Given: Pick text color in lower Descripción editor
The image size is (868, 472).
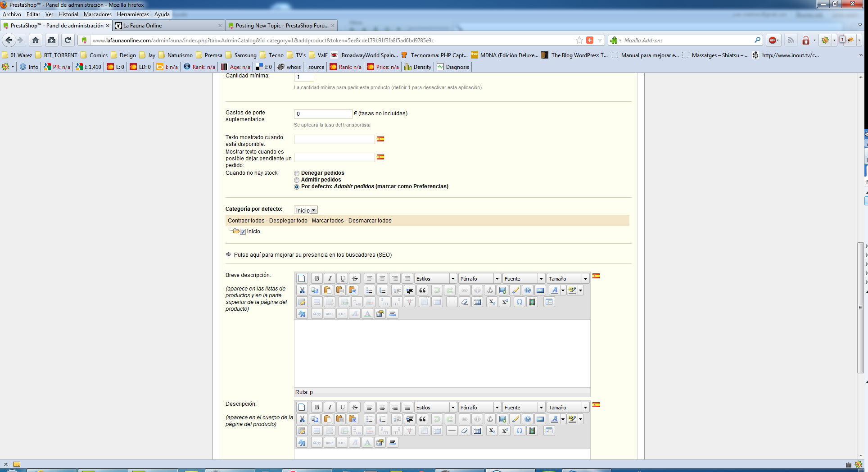Looking at the screenshot, I should point(555,419).
